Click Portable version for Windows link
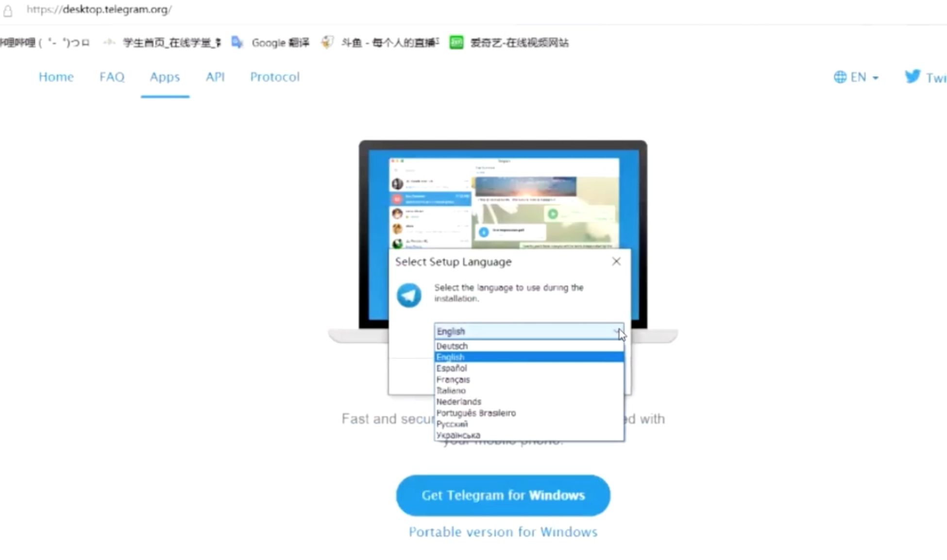Image resolution: width=947 pixels, height=560 pixels. 503,532
